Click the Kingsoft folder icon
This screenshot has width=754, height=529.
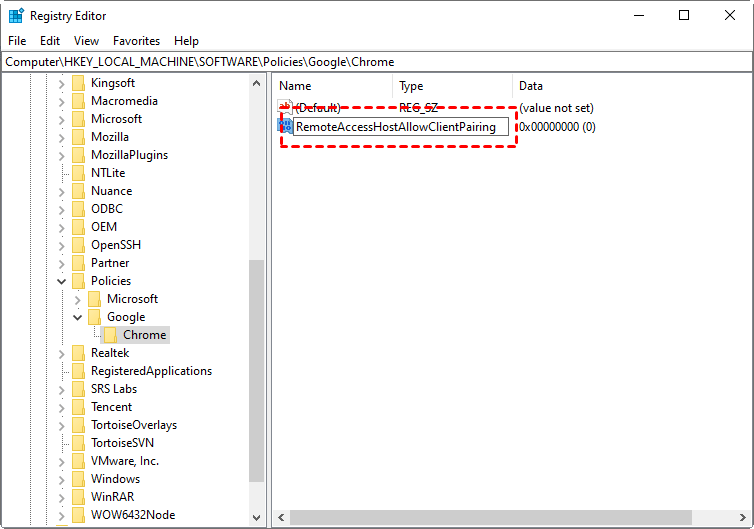click(x=78, y=83)
